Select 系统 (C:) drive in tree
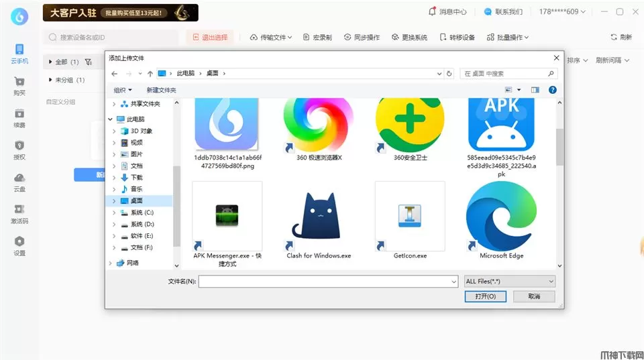Screen dimensions: 644x360 pos(142,213)
